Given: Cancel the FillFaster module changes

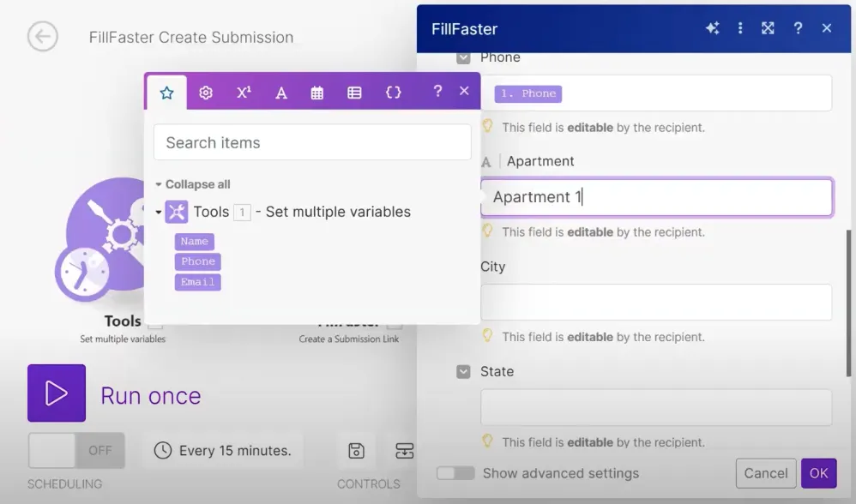Looking at the screenshot, I should click(765, 473).
